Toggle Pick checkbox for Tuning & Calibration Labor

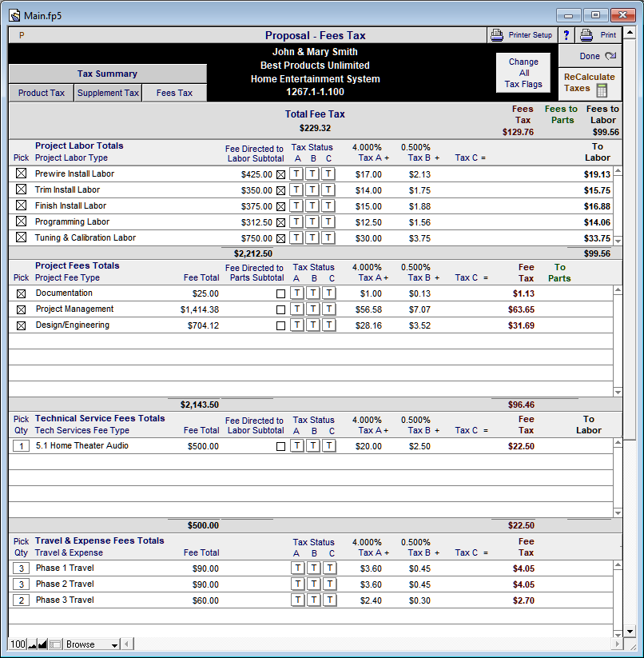pyautogui.click(x=21, y=237)
